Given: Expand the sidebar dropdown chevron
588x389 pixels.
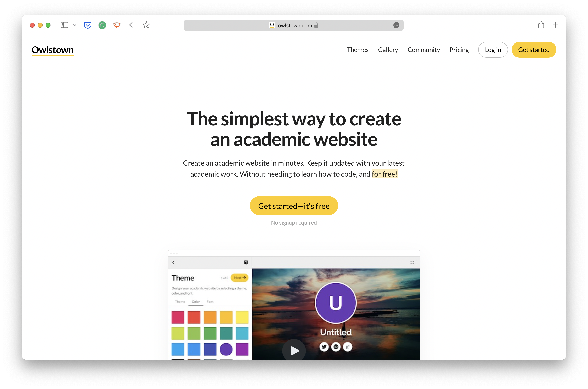Looking at the screenshot, I should pyautogui.click(x=75, y=25).
